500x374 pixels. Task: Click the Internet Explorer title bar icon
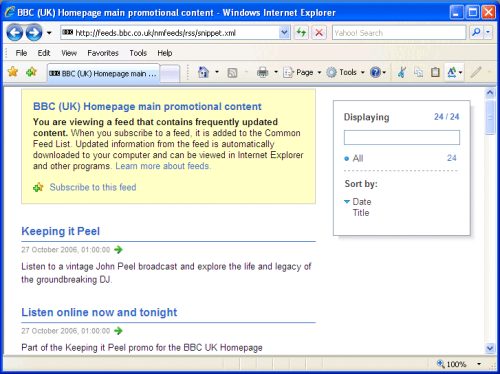click(x=9, y=12)
